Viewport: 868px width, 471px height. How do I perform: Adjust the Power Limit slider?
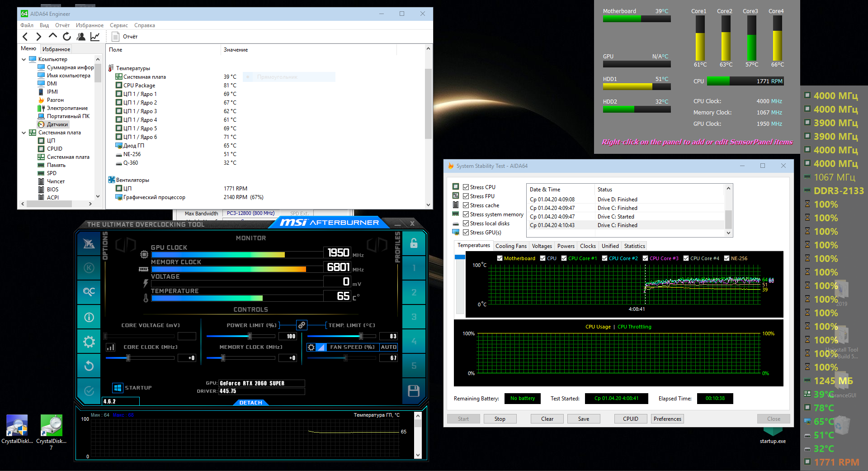(x=250, y=336)
